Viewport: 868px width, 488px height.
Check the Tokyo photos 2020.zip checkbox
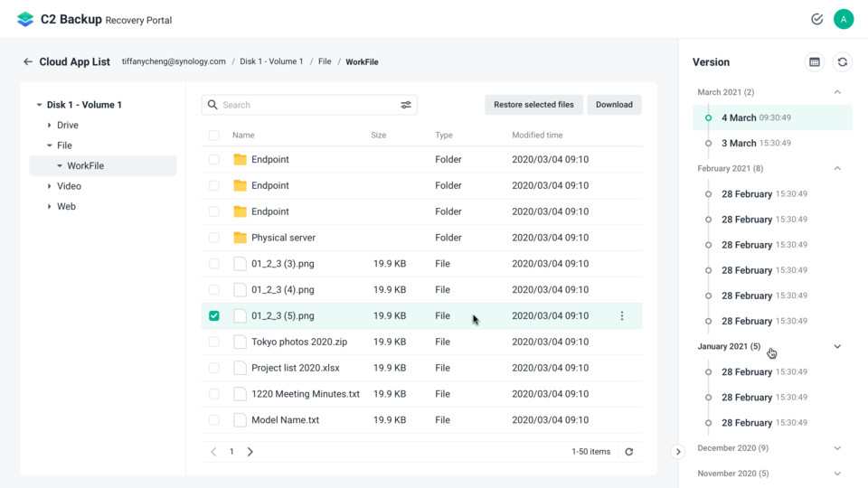click(213, 342)
